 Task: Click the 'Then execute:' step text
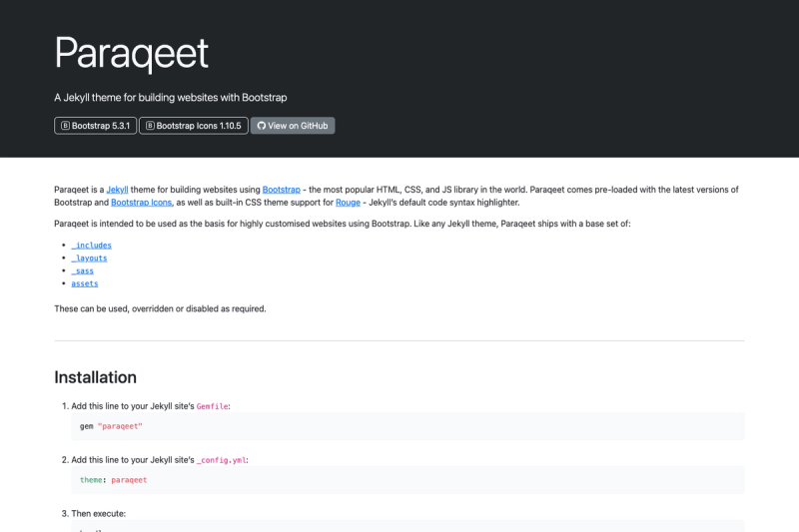coord(98,514)
